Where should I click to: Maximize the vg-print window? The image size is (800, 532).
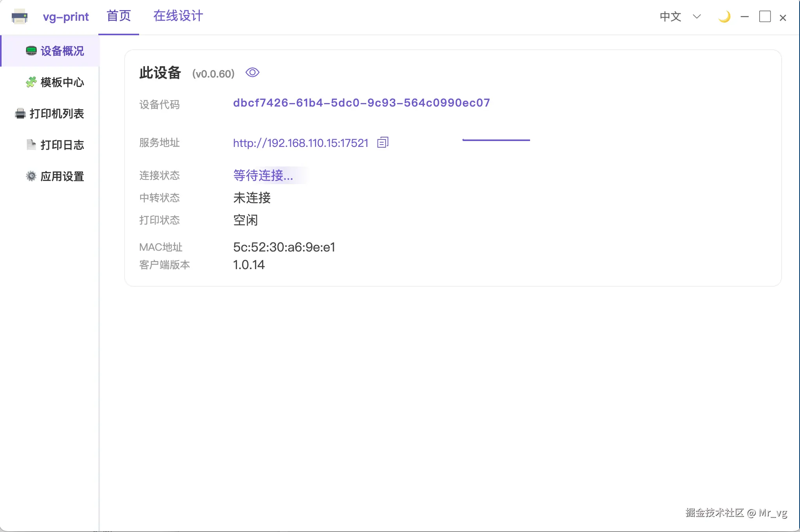[765, 17]
